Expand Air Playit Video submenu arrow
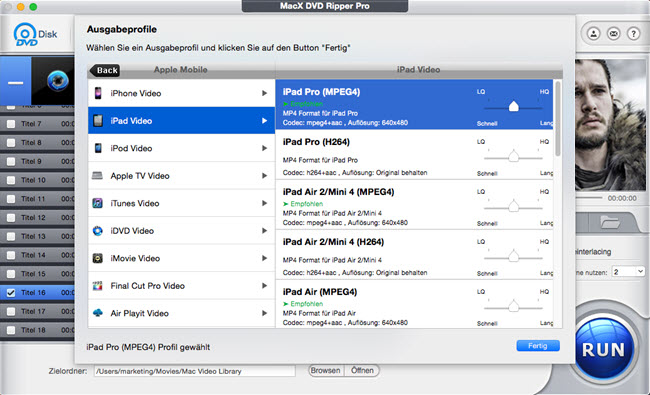650x395 pixels. [264, 313]
